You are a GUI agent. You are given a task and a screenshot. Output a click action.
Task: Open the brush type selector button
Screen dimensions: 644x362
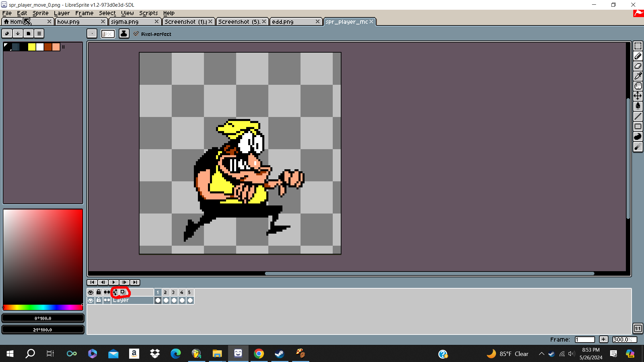click(92, 34)
